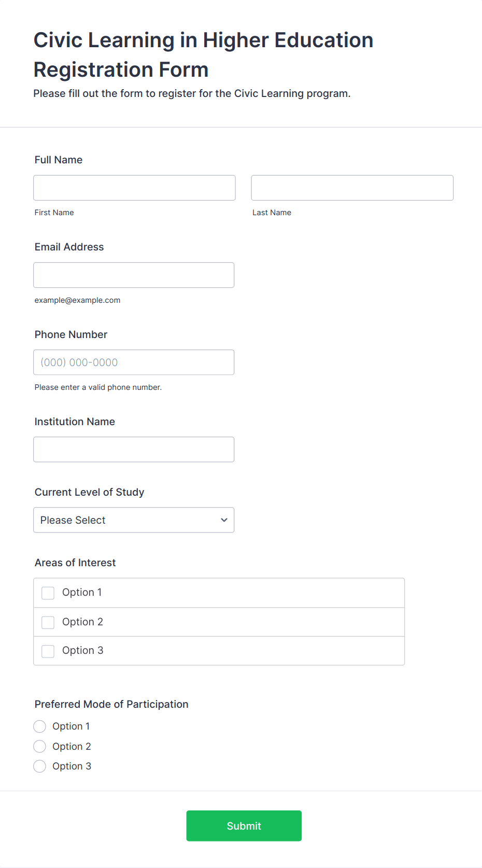Click the First Name input field
The height and width of the screenshot is (868, 482).
pyautogui.click(x=134, y=188)
